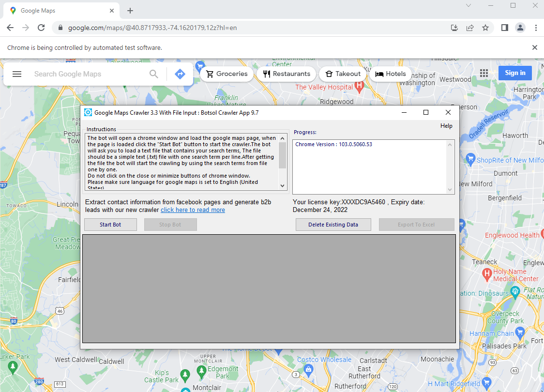544x392 pixels.
Task: Click the Kip's Castle Park marker
Action: coord(185,375)
